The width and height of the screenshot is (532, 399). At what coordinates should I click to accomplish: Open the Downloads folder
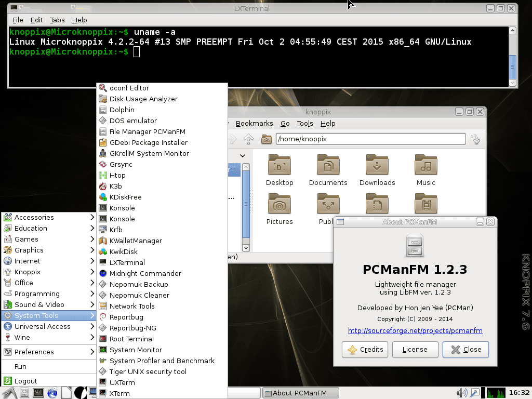pos(377,170)
